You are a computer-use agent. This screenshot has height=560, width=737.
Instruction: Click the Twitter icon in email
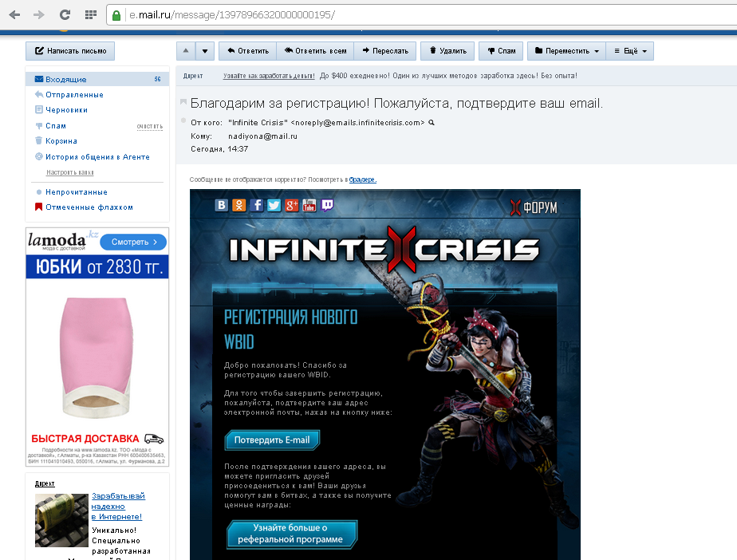(274, 205)
